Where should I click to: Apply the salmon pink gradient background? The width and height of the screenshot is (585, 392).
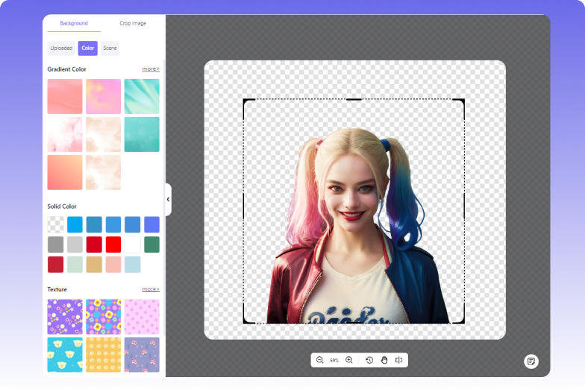tap(65, 96)
